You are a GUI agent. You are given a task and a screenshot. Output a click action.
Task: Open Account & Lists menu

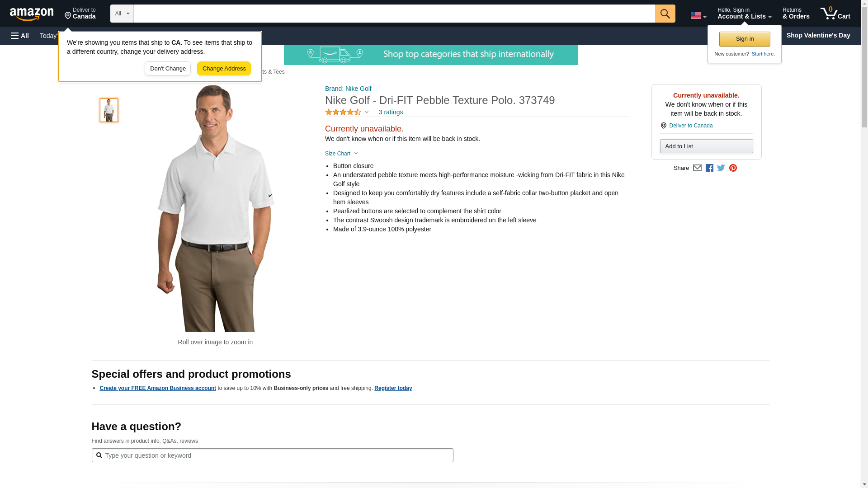tap(744, 14)
